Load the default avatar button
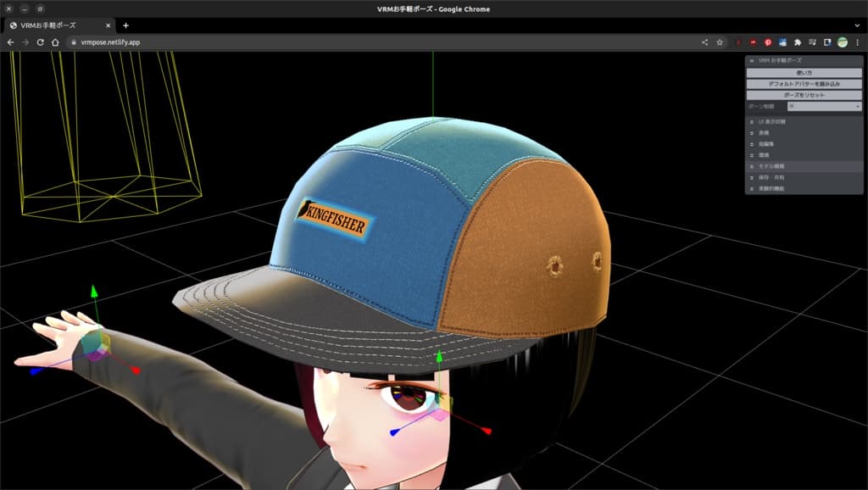 804,84
